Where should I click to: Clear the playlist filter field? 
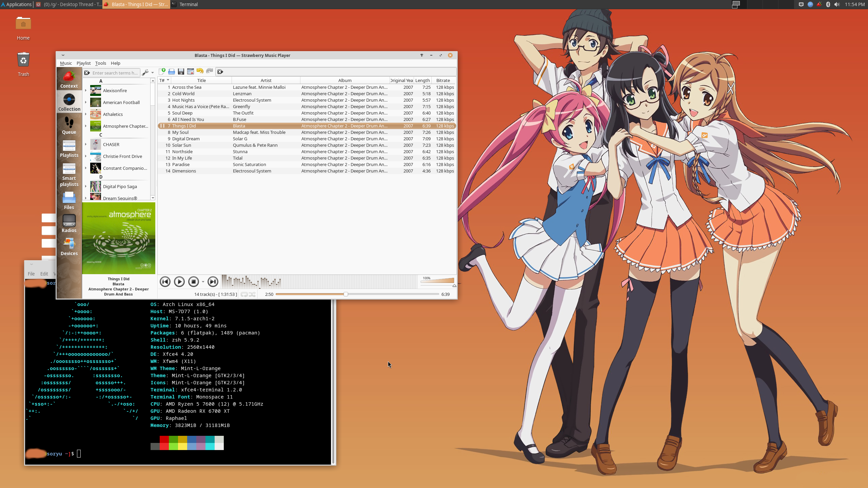pyautogui.click(x=220, y=72)
